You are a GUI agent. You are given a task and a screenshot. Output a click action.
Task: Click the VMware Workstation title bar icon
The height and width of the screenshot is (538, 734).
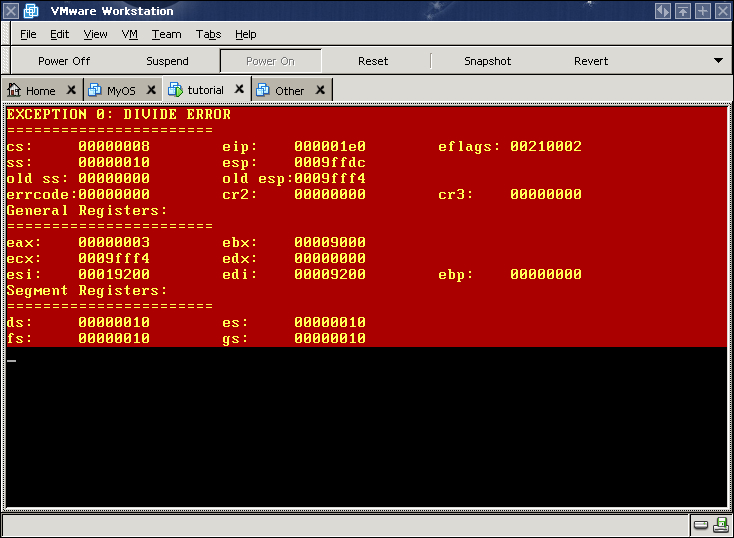coord(31,10)
